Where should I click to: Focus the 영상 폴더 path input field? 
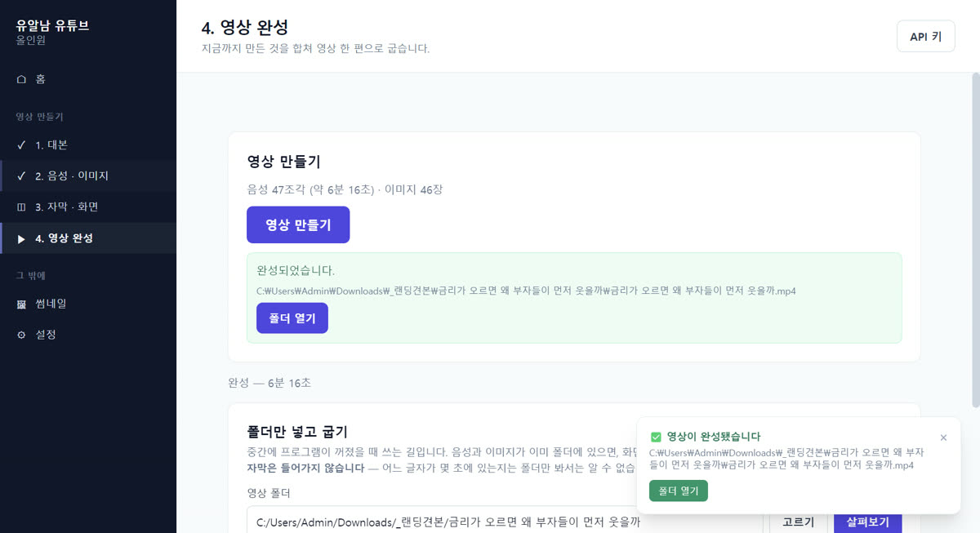(x=505, y=520)
